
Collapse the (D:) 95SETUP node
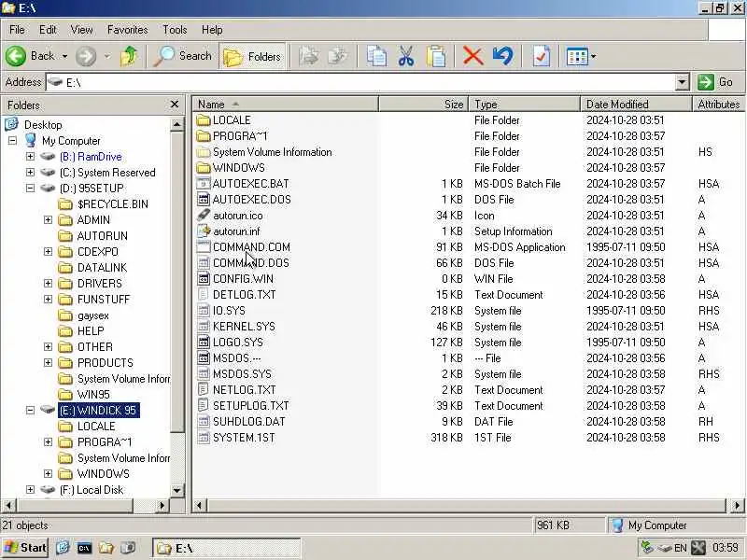30,189
